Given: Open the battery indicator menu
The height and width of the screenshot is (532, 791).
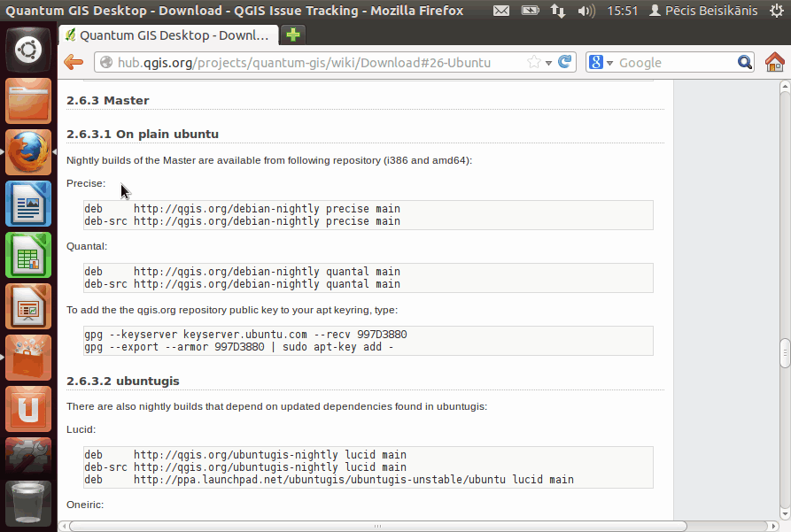Looking at the screenshot, I should [x=531, y=11].
